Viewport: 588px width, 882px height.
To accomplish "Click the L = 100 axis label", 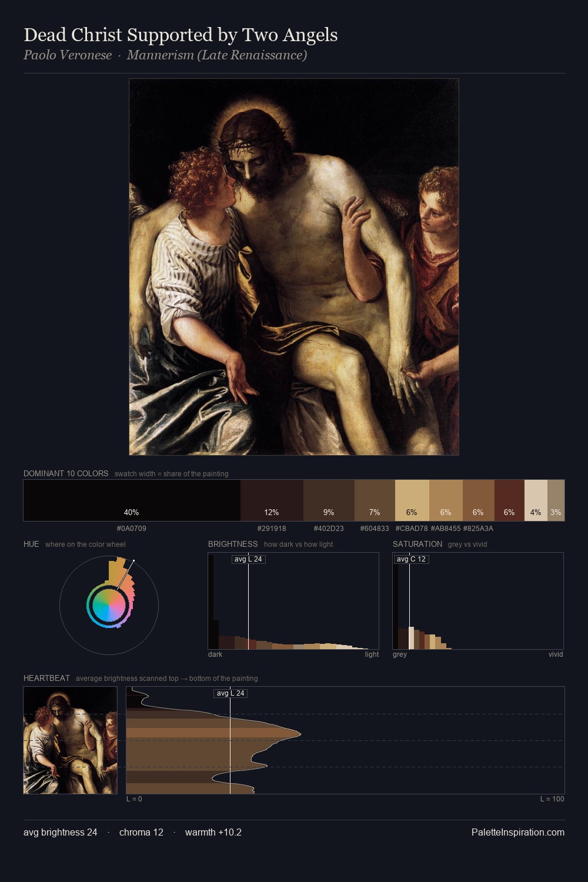I will click(x=552, y=799).
